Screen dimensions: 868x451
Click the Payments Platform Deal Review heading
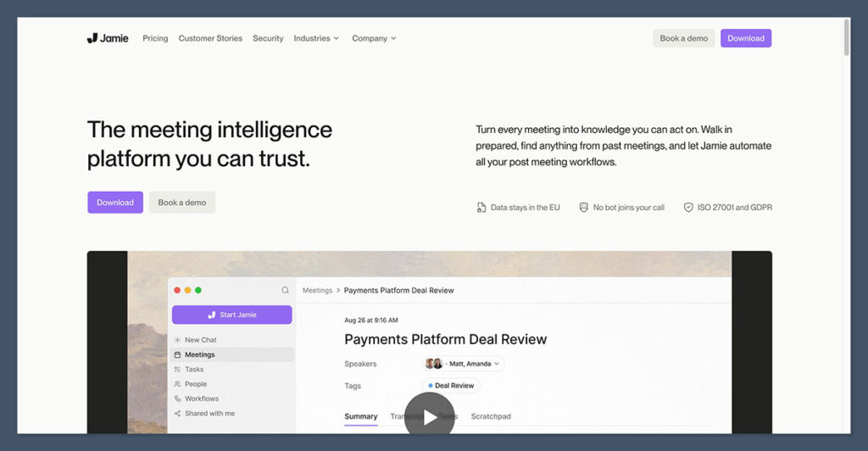point(446,339)
